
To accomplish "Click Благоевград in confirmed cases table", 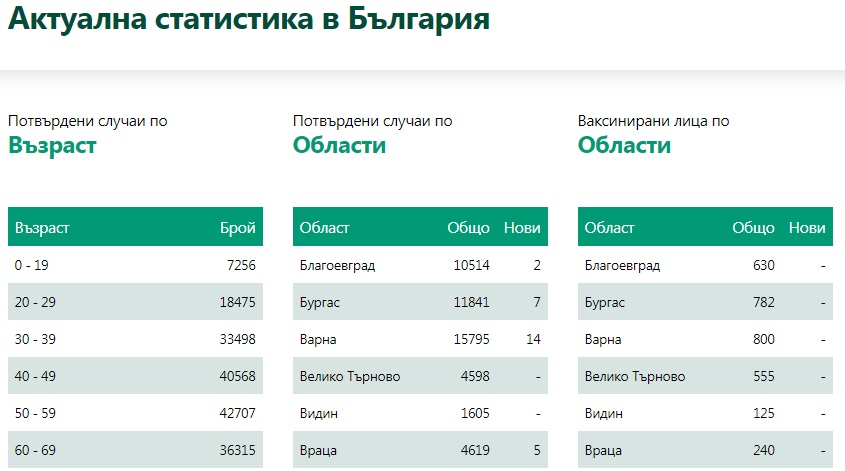I will [337, 266].
